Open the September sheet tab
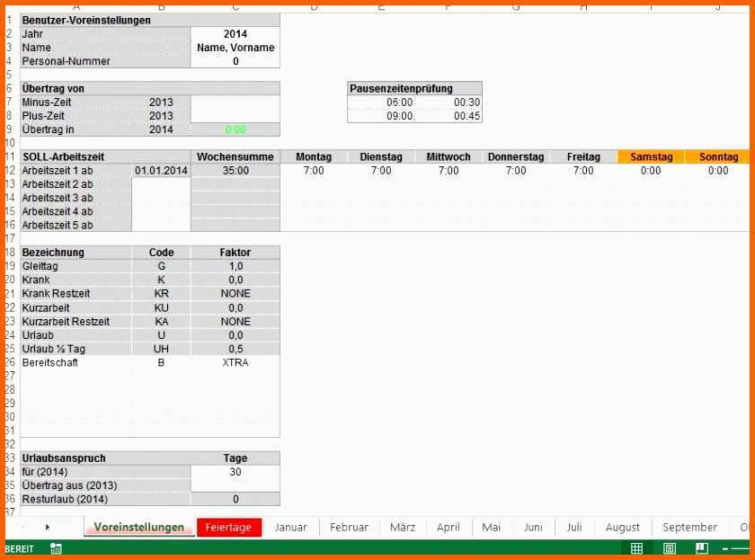Viewport: 755px width, 560px height. click(690, 528)
